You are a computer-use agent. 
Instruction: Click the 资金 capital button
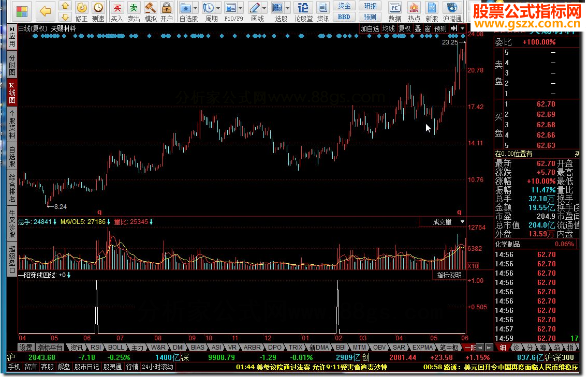pyautogui.click(x=344, y=6)
